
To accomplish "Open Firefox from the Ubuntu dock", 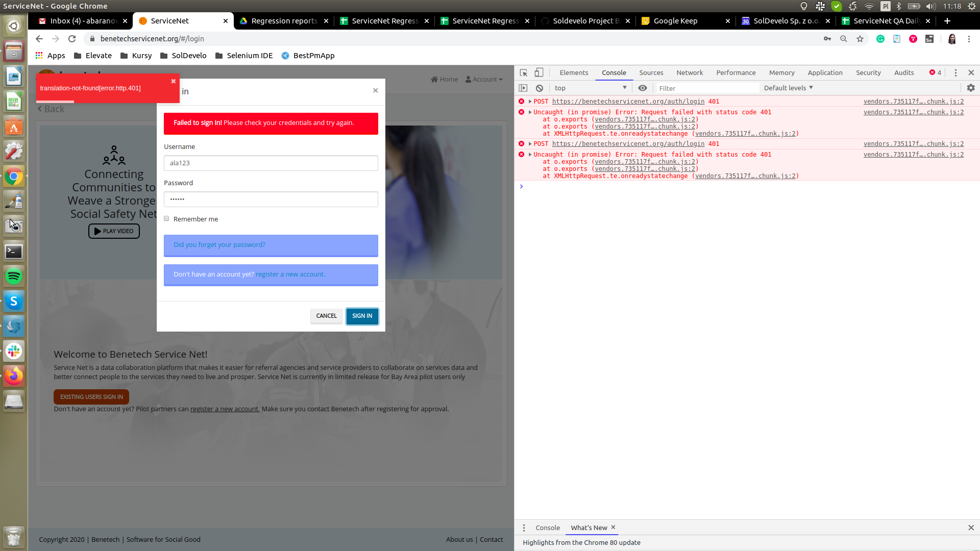I will coord(14,376).
